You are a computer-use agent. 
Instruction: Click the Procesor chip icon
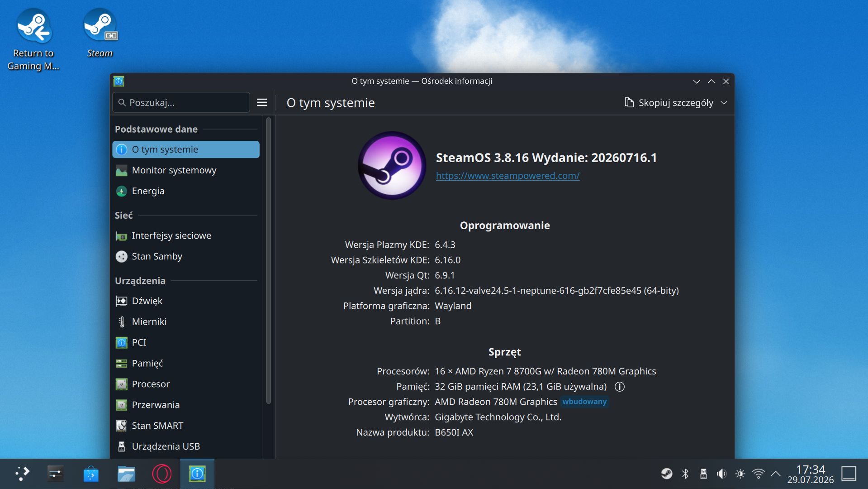121,384
